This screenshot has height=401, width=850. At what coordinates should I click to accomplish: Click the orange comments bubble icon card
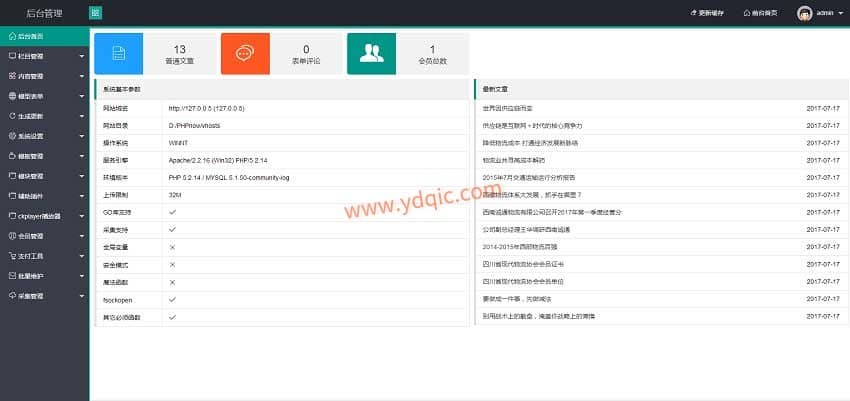(245, 54)
